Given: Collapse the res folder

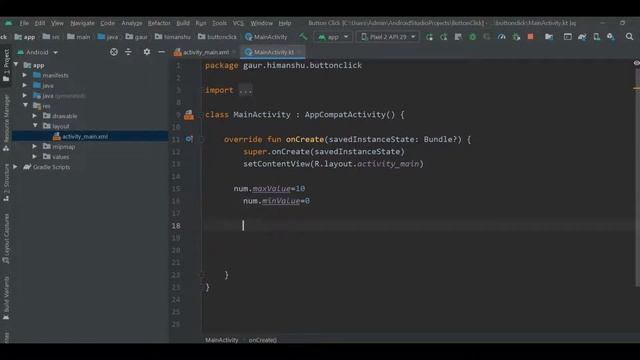Looking at the screenshot, I should point(26,106).
